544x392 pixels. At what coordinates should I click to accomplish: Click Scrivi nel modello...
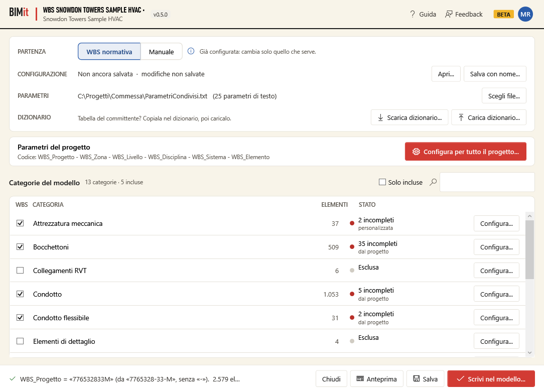pos(491,379)
